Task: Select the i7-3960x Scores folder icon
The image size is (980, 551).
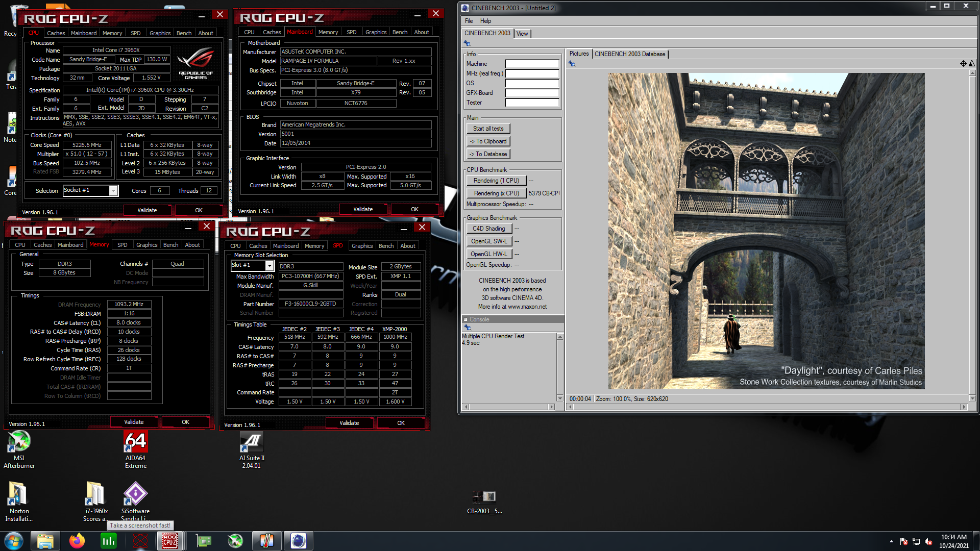Action: click(95, 502)
